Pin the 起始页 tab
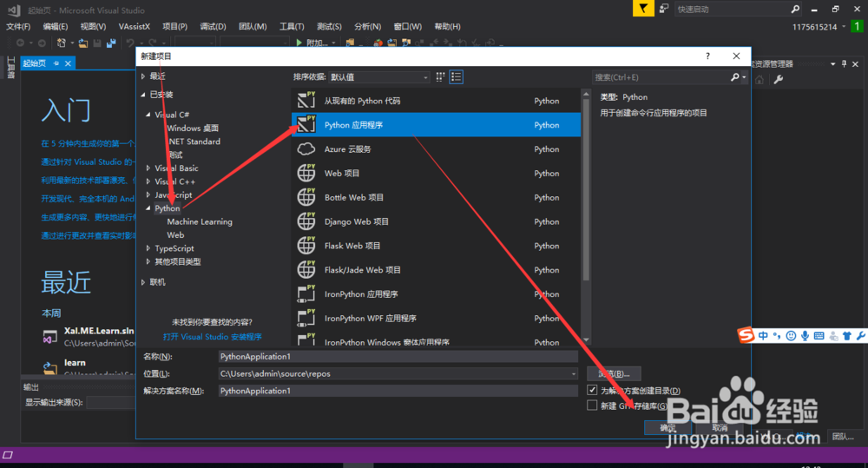Viewport: 868px width, 468px height. click(56, 63)
